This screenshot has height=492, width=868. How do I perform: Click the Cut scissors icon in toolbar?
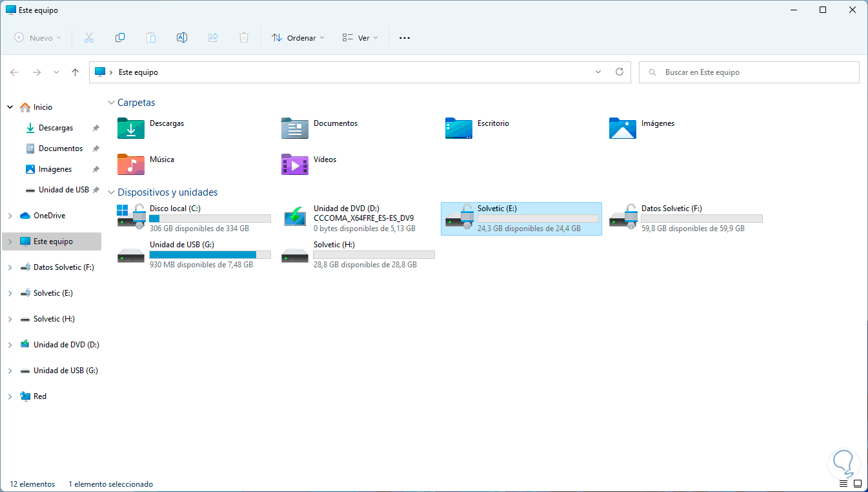(89, 38)
